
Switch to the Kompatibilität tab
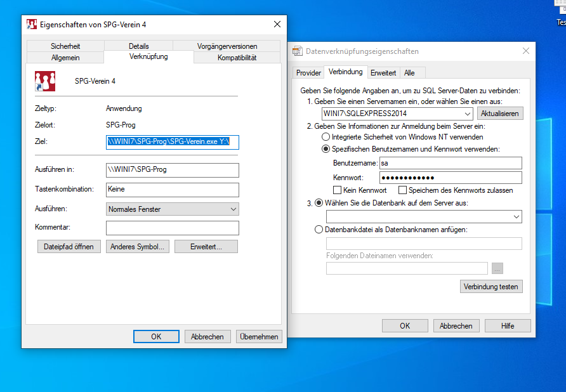pyautogui.click(x=237, y=58)
